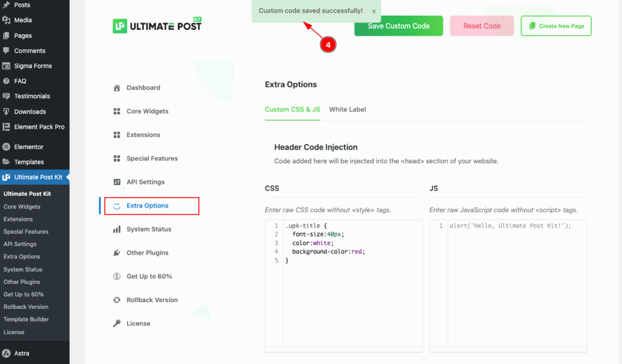Click the Reset Code button
Screen dimensions: 622x364
[x=482, y=25]
